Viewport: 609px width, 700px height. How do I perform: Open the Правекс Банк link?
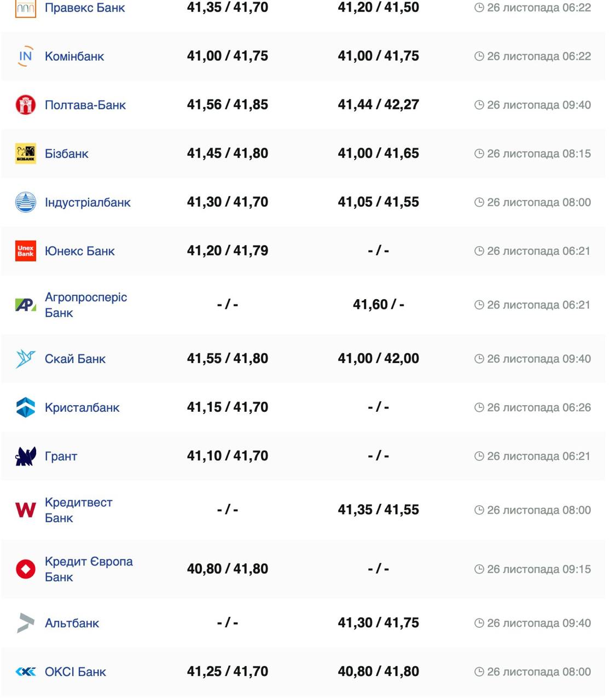(x=85, y=8)
